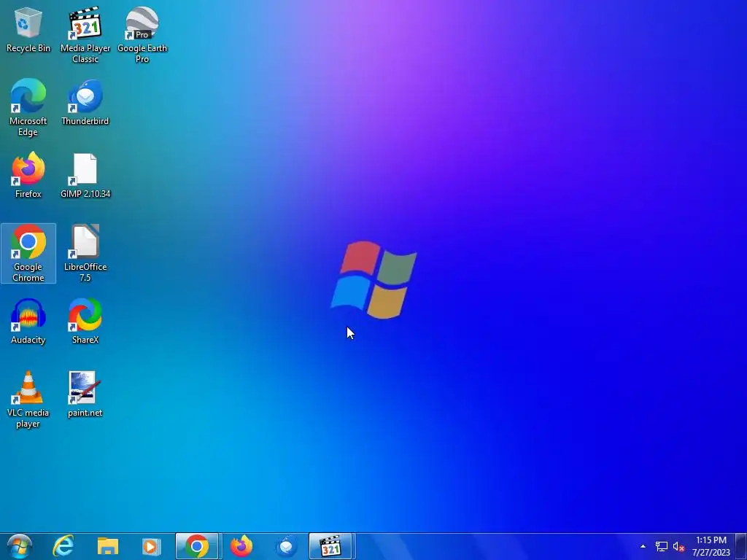Select the Google Chrome desktop shortcut
747x560 pixels.
click(28, 253)
